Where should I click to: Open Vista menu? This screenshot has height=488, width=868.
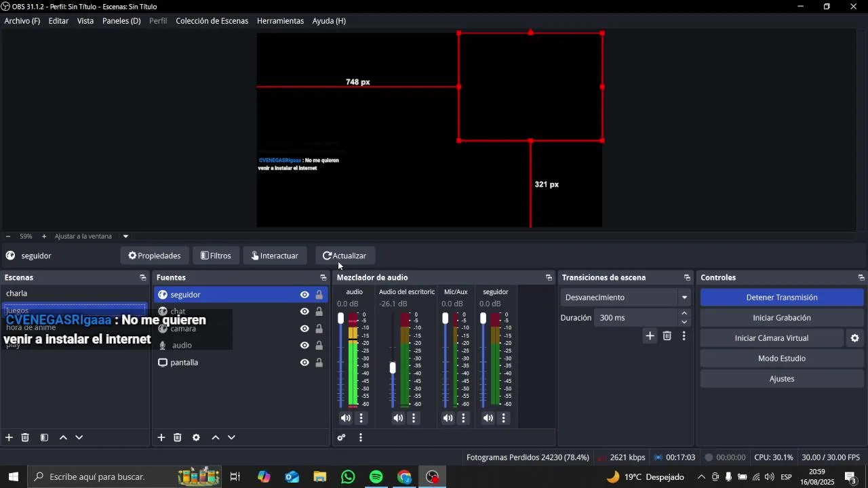click(x=85, y=21)
